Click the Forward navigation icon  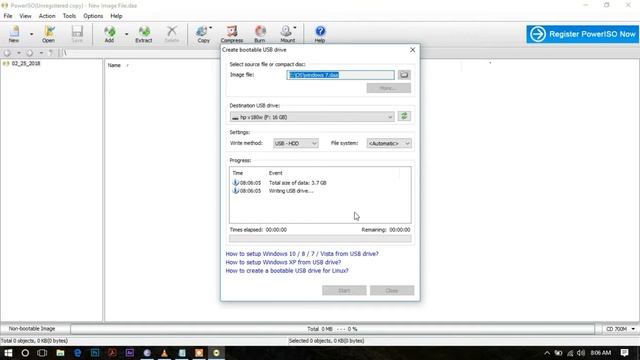coord(29,53)
